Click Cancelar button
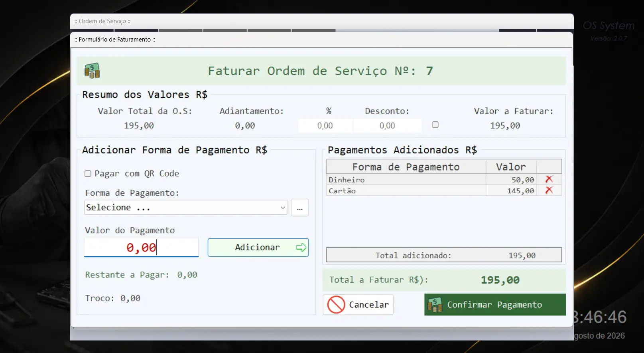This screenshot has height=353, width=644. 358,305
